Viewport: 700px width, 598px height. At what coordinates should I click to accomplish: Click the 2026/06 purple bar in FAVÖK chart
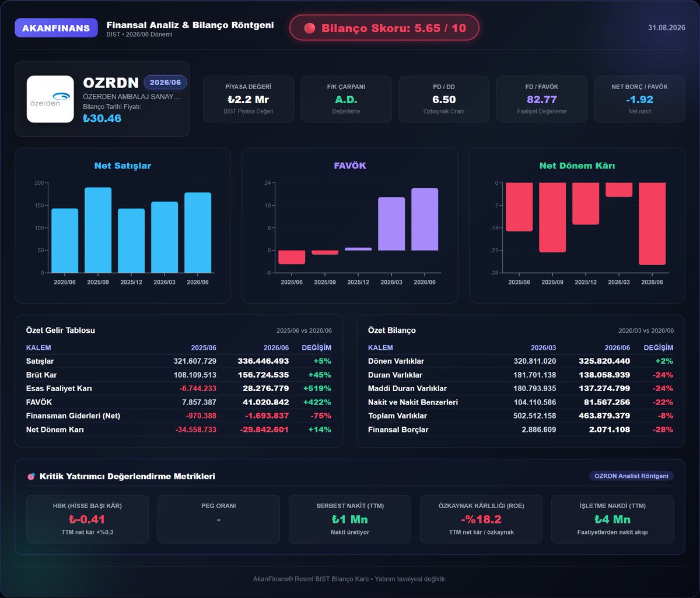click(425, 219)
